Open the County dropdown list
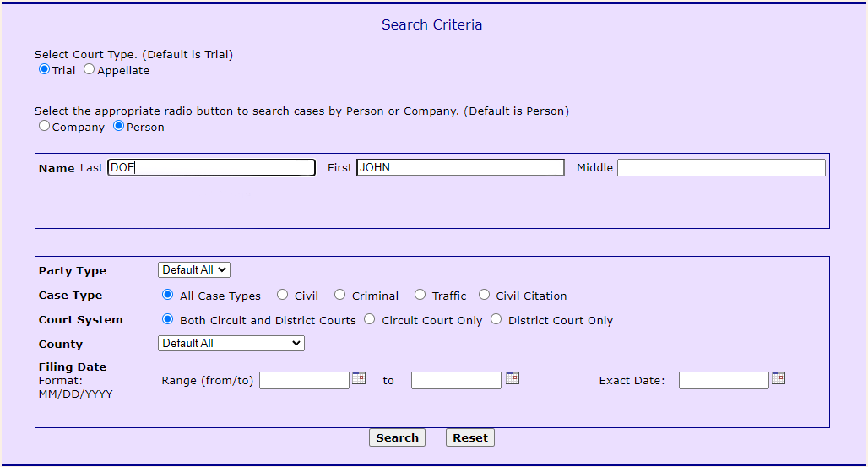The image size is (868, 467). tap(231, 344)
